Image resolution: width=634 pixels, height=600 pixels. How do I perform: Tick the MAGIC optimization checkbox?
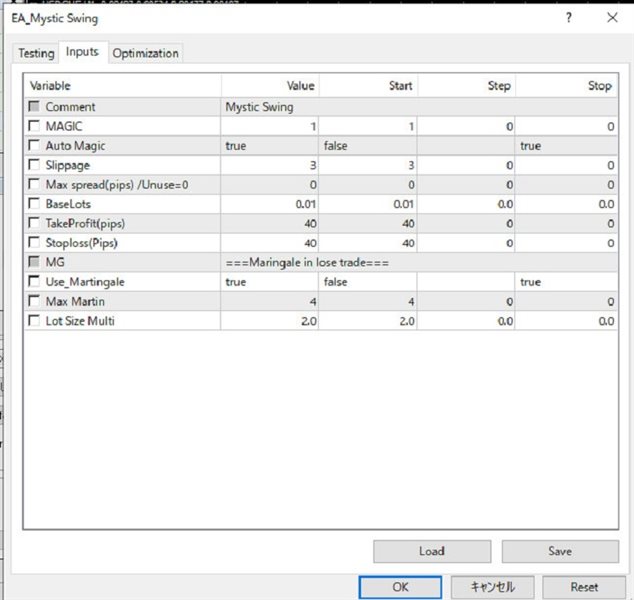click(x=34, y=126)
